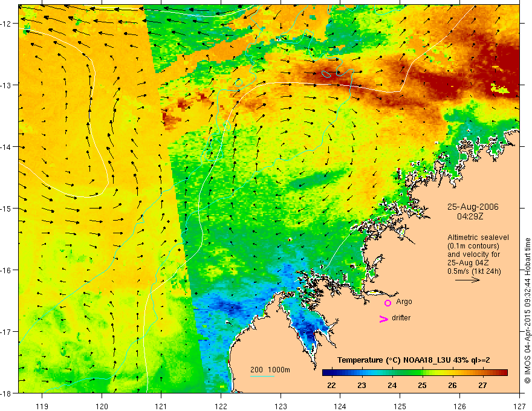The image size is (532, 411).
Task: Click the cyan 200/1000m depth contour line sample
Action: [x=262, y=376]
